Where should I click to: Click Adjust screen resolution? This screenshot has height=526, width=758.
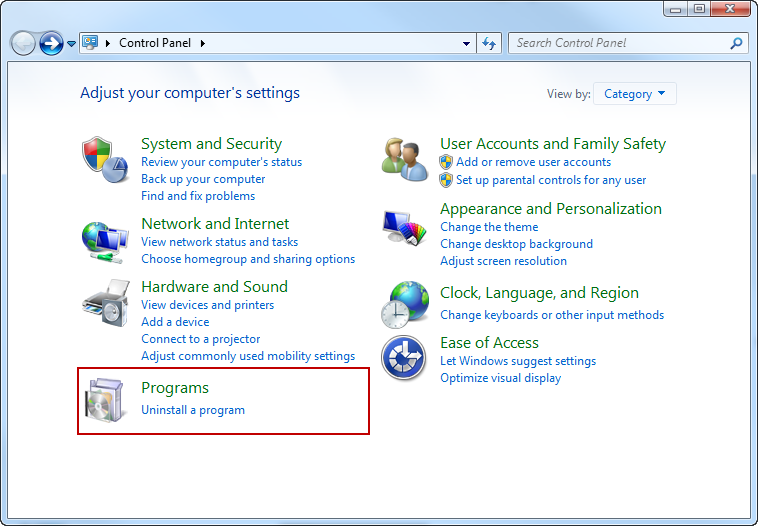click(x=503, y=261)
